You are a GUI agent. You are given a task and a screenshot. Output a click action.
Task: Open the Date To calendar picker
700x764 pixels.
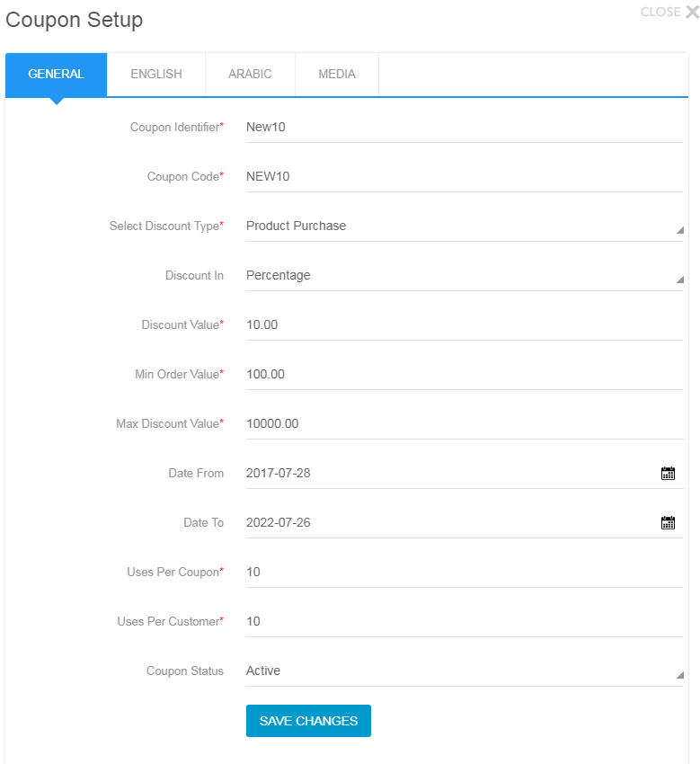point(668,523)
